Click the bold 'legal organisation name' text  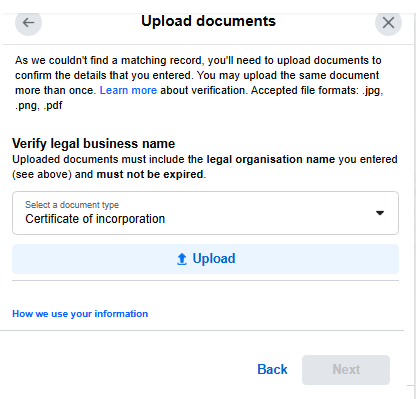tap(271, 159)
